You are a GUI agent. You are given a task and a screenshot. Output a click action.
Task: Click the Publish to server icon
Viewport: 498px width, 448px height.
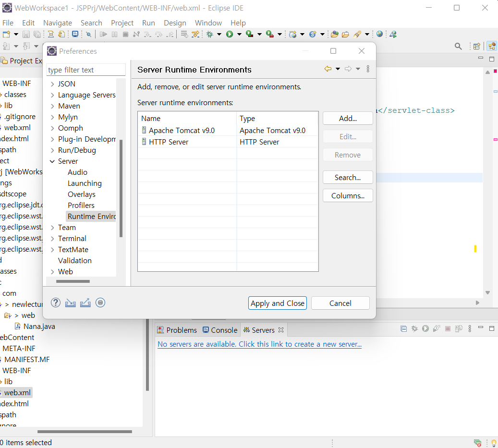[x=459, y=329]
